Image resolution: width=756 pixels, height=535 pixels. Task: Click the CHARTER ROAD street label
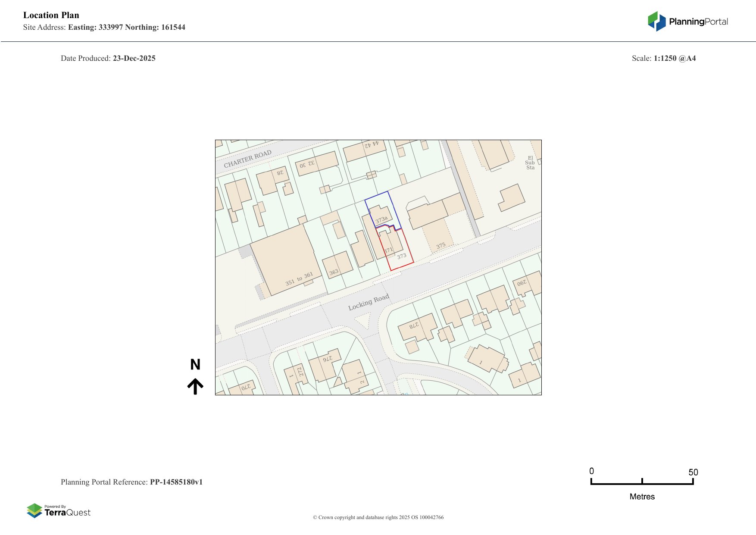coord(247,159)
